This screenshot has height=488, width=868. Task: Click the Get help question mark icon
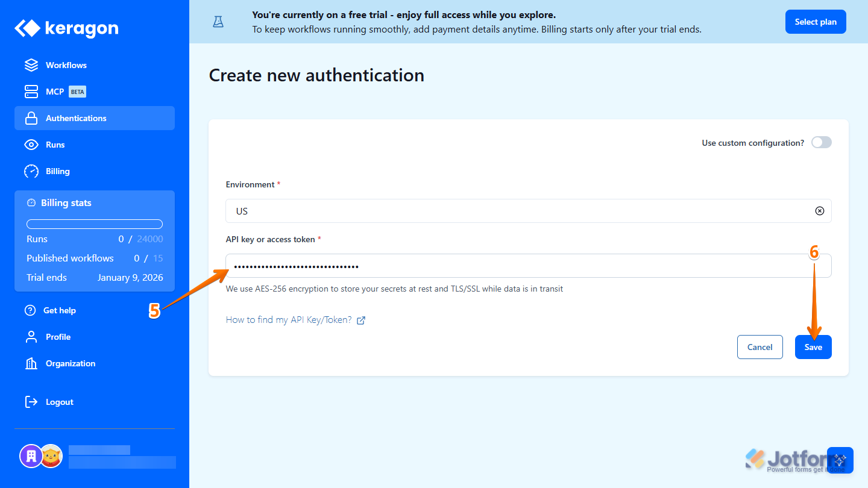[31, 310]
